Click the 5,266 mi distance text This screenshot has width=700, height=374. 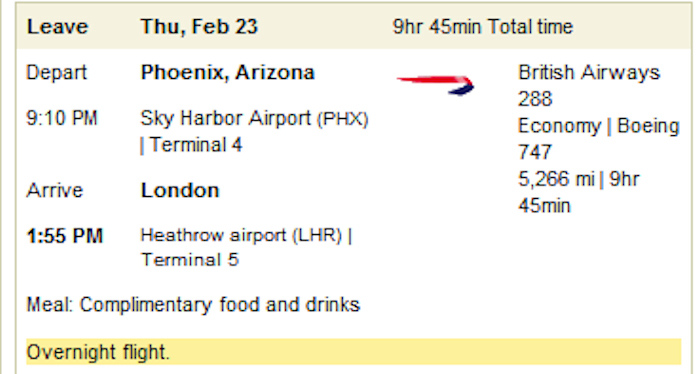(556, 179)
